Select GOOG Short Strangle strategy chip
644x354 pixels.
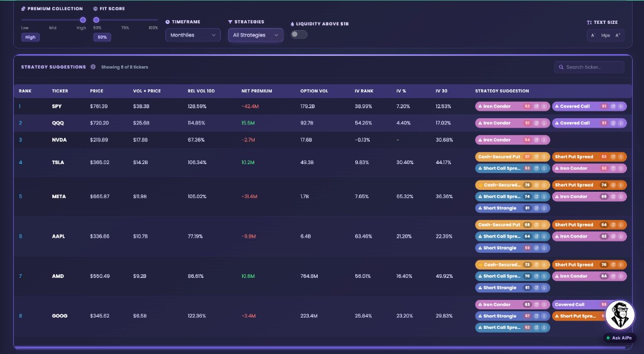(513, 316)
